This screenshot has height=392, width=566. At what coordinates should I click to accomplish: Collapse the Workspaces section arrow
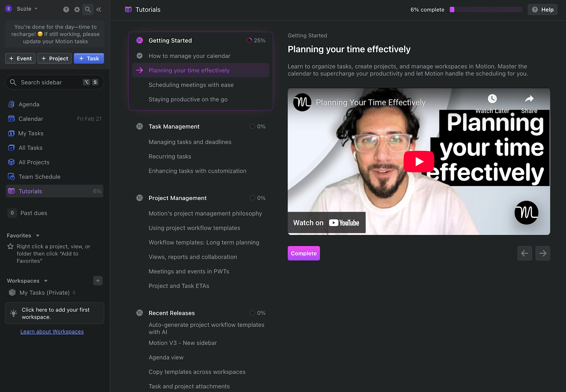pyautogui.click(x=46, y=281)
